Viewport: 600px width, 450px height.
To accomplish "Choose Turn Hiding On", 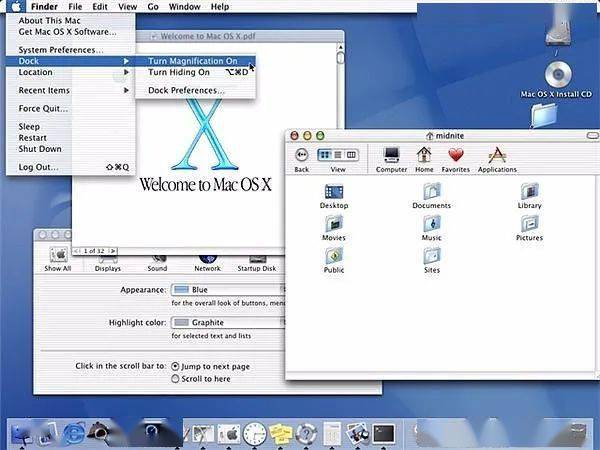I will 195,72.
